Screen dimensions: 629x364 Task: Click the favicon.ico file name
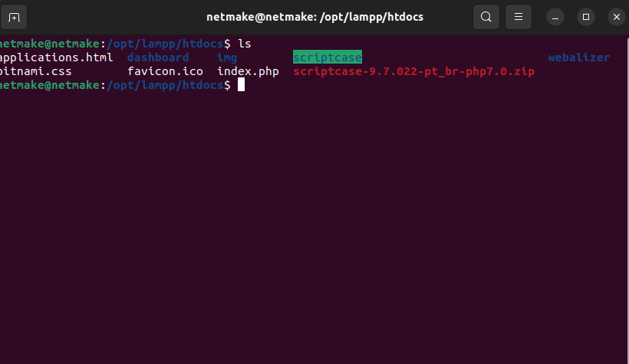coord(165,71)
